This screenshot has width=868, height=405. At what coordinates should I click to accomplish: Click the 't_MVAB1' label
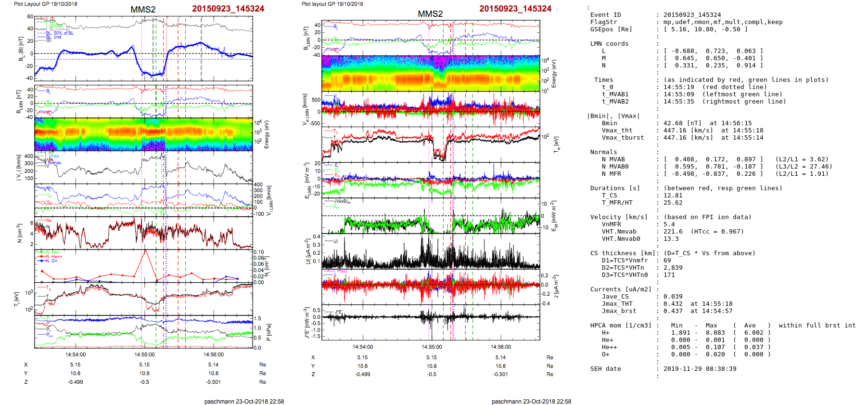(x=615, y=94)
